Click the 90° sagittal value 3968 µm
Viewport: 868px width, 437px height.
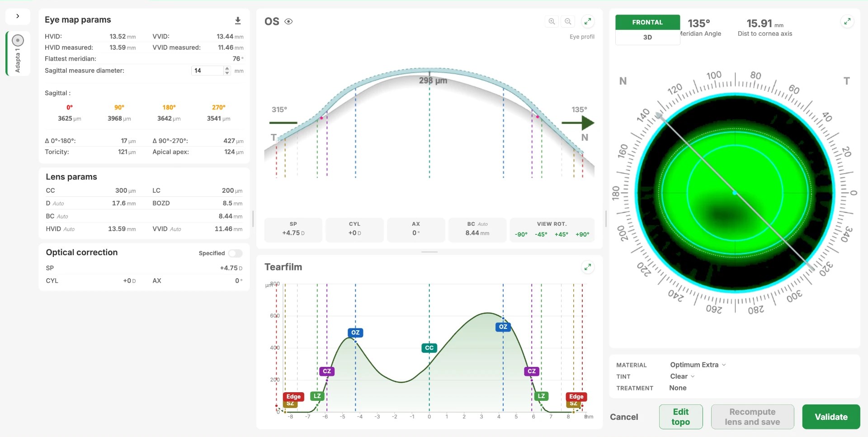(x=119, y=119)
